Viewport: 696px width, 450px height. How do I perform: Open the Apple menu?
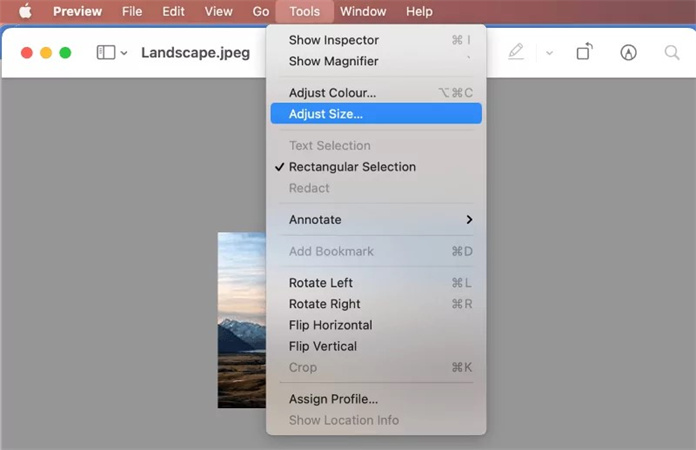(x=25, y=11)
